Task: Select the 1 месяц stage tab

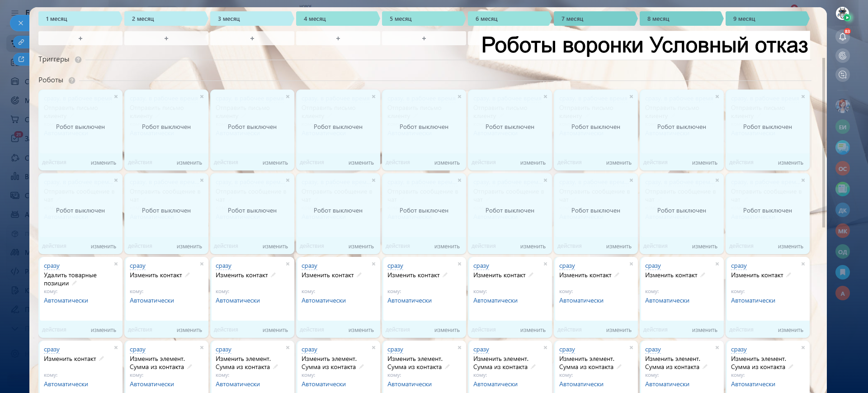Action: pyautogui.click(x=80, y=19)
